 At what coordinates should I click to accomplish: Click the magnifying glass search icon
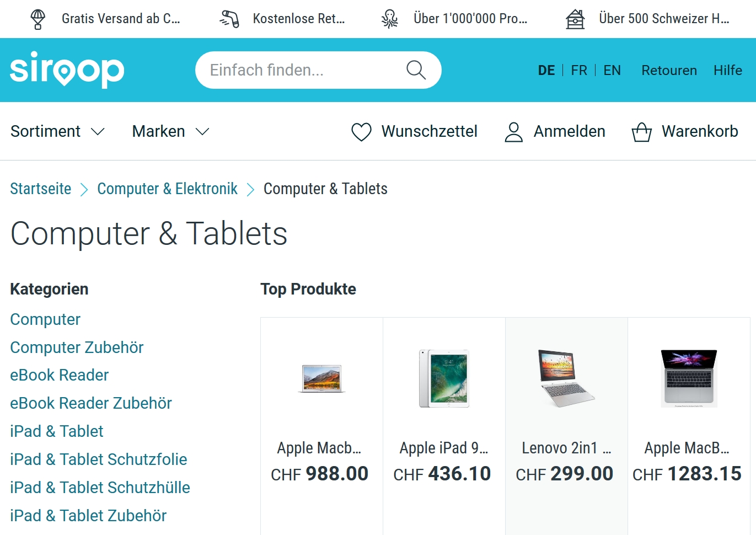416,70
